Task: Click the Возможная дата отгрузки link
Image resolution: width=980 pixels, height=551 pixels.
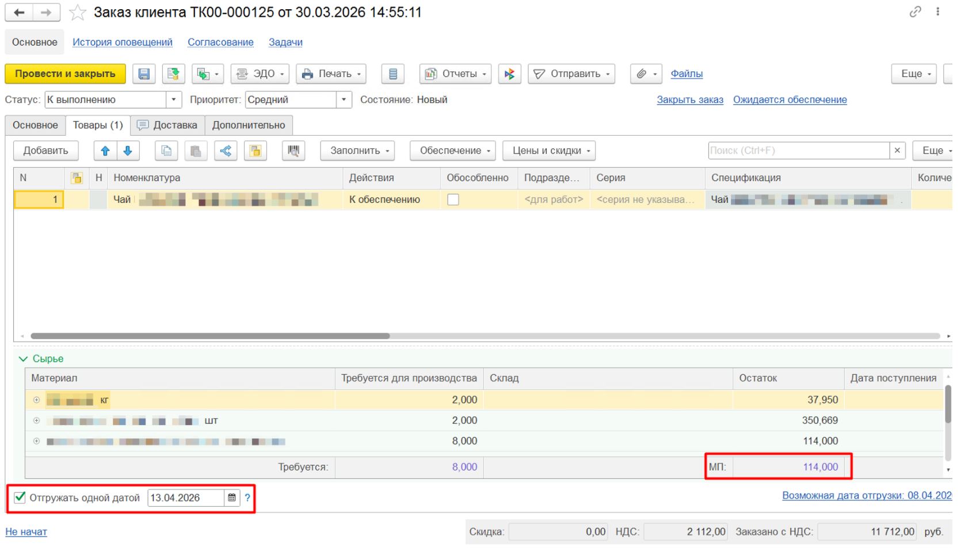Action: pyautogui.click(x=867, y=496)
